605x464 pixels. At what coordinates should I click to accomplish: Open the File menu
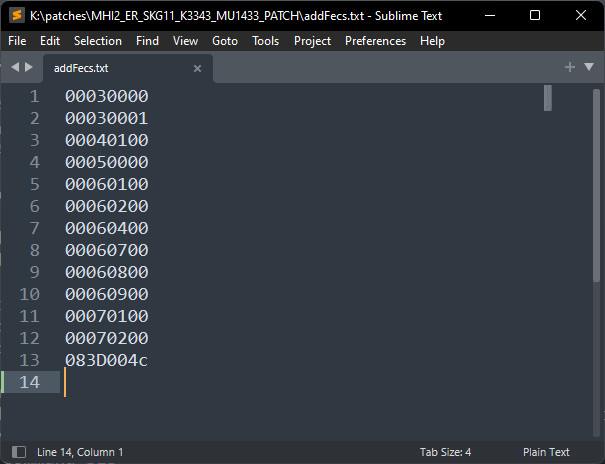(17, 41)
